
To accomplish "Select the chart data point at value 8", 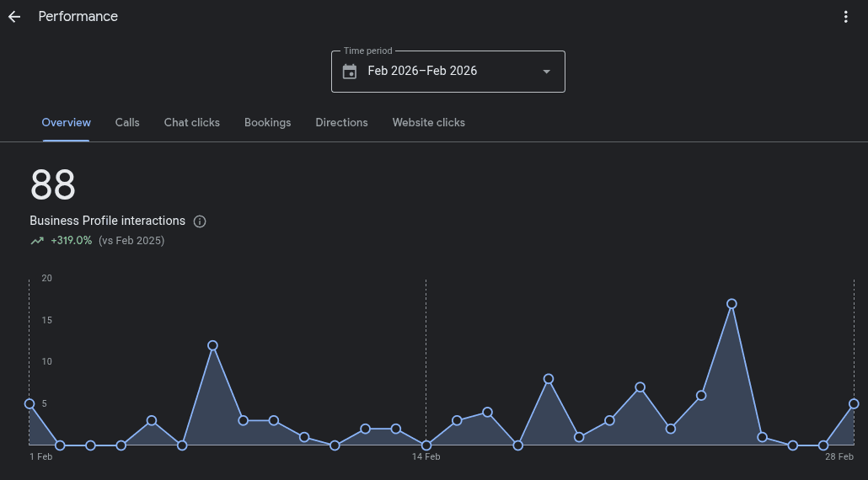I will tap(549, 379).
